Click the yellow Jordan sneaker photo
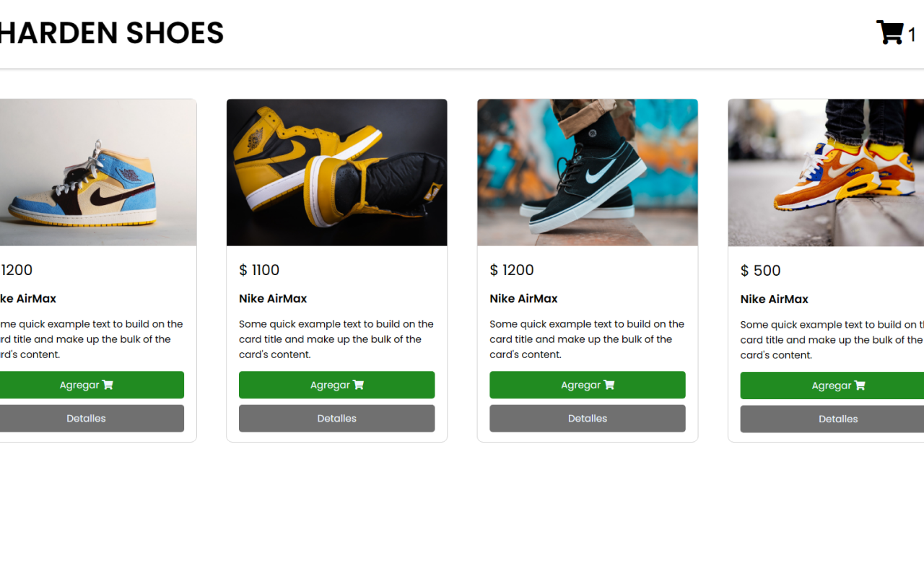The height and width of the screenshot is (566, 924). point(336,173)
